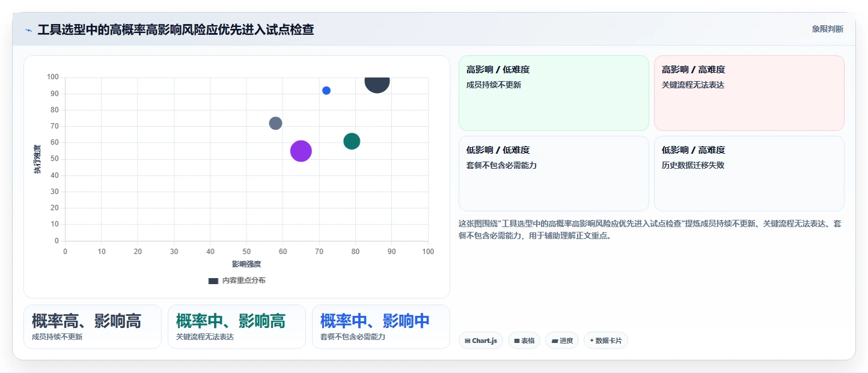Screen dimensions: 868x373
Task: Click the 执行难度 axis label
Action: (37, 159)
